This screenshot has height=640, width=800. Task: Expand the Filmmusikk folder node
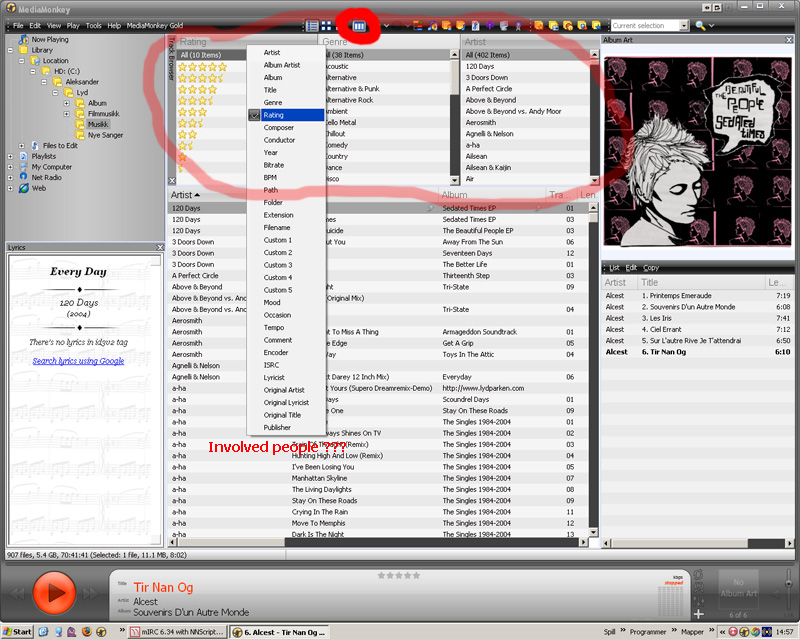pos(66,114)
